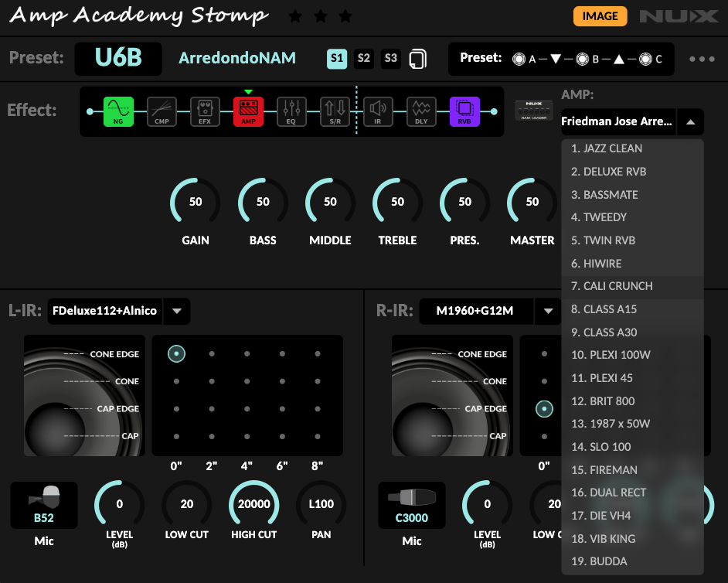Select the purple RVB reverb block
This screenshot has width=728, height=583.
point(464,111)
